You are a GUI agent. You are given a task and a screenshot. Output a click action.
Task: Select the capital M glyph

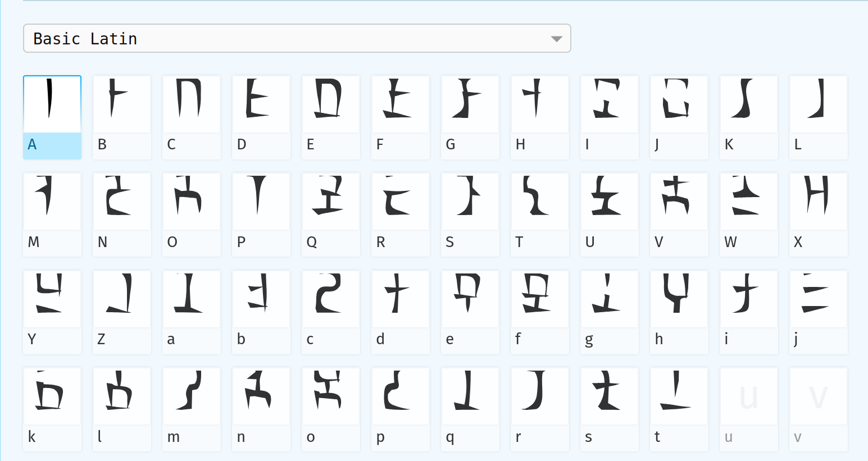click(x=52, y=201)
